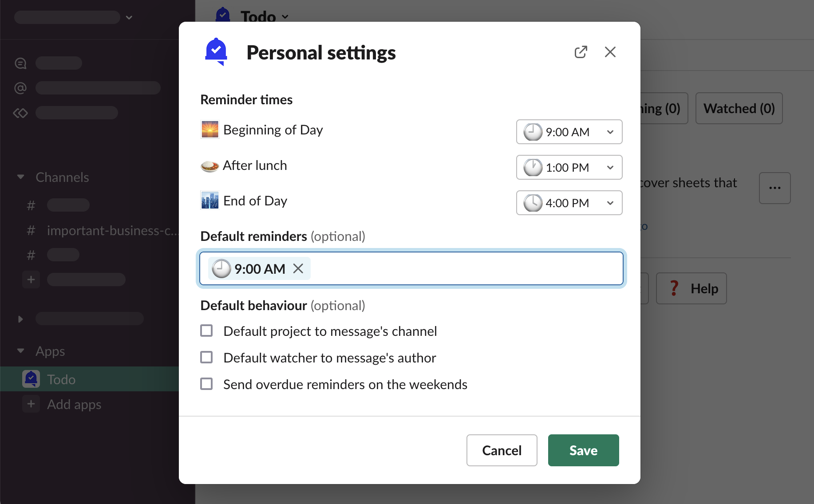The image size is (814, 504).
Task: Click the three-dots more options button
Action: point(774,188)
